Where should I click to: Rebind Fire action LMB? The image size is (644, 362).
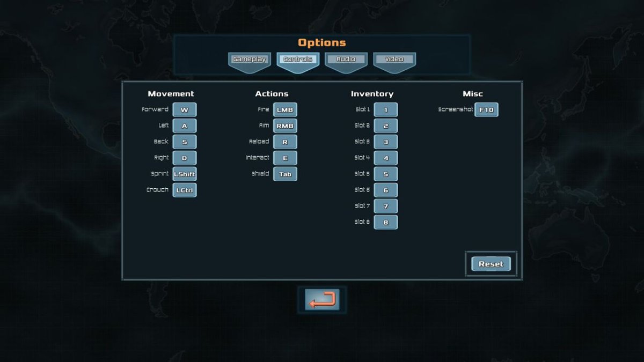(x=285, y=110)
